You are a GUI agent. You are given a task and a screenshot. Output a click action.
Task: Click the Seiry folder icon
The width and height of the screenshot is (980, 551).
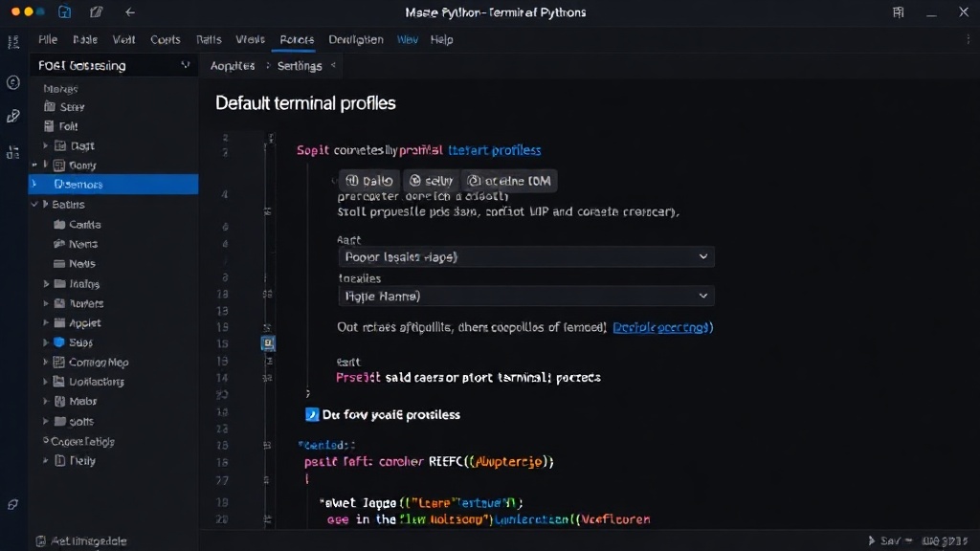point(50,107)
